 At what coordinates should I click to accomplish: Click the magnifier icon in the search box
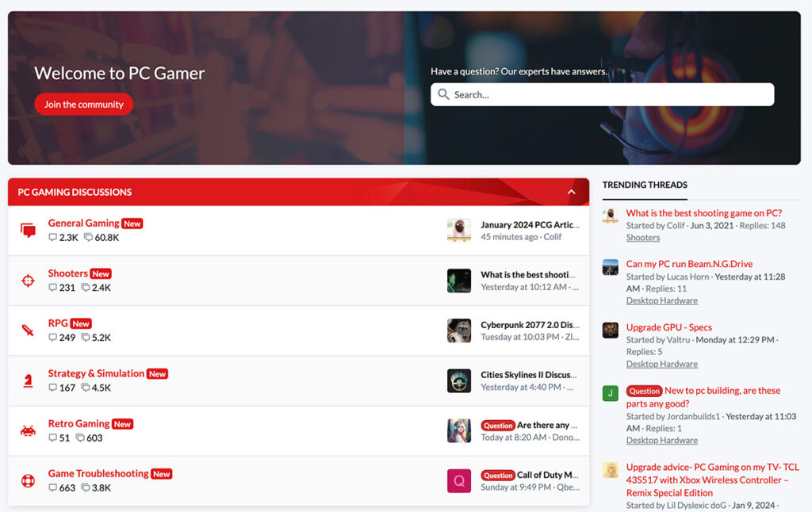(443, 94)
